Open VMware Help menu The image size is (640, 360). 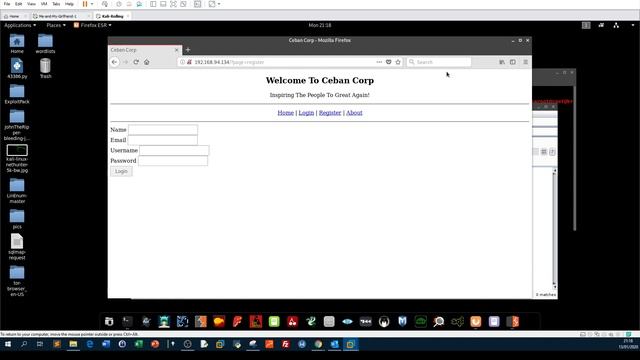pyautogui.click(x=69, y=4)
